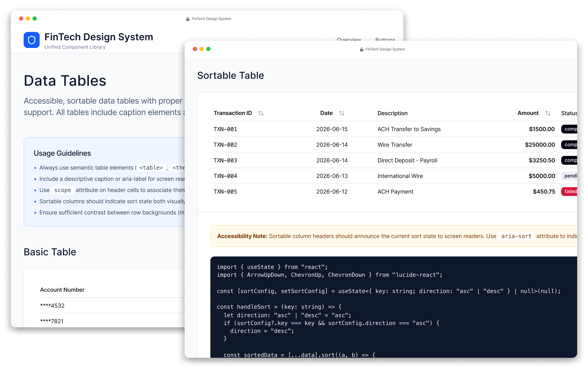Image resolution: width=588 pixels, height=368 pixels.
Task: Click the Status column header
Action: [x=569, y=113]
